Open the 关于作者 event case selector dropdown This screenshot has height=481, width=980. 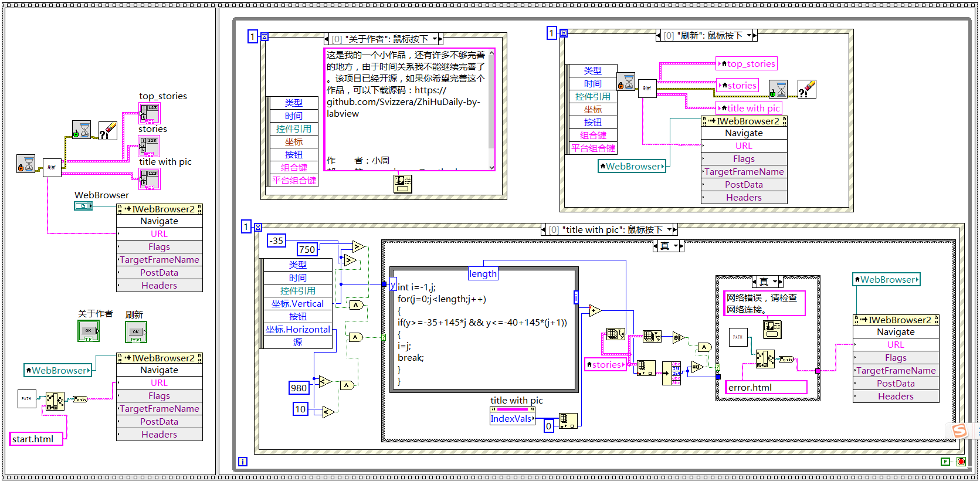tap(435, 39)
